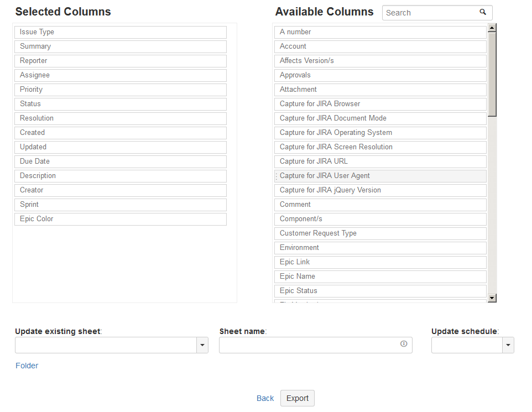The width and height of the screenshot is (532, 412).
Task: Click drag handle on Capture for JIRA User Agent
Action: pos(277,176)
